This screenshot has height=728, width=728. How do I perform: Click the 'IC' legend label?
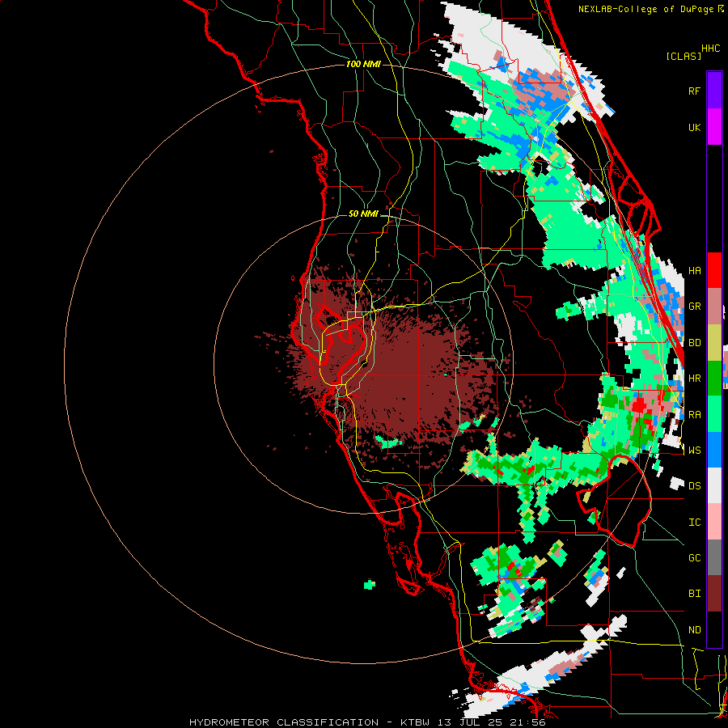click(x=694, y=523)
